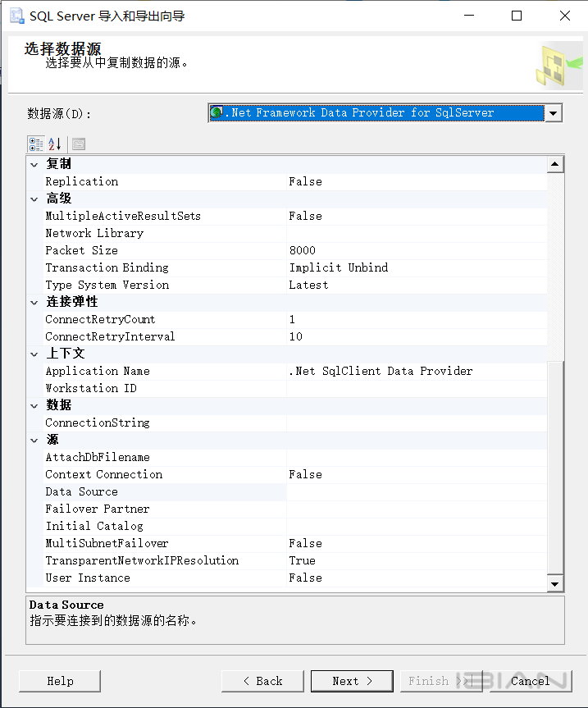
Task: Collapse the 高级 category
Action: [x=34, y=199]
